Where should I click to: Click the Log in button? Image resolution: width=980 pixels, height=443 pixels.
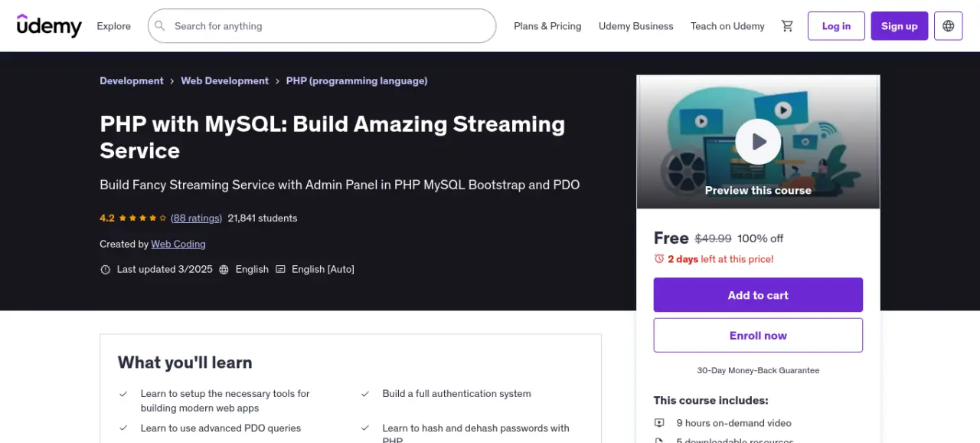(836, 26)
